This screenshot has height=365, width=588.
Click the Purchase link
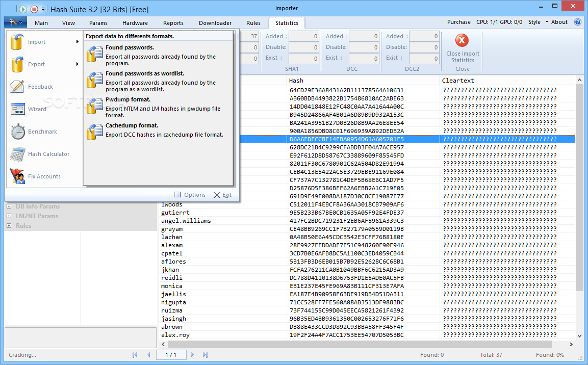click(458, 22)
